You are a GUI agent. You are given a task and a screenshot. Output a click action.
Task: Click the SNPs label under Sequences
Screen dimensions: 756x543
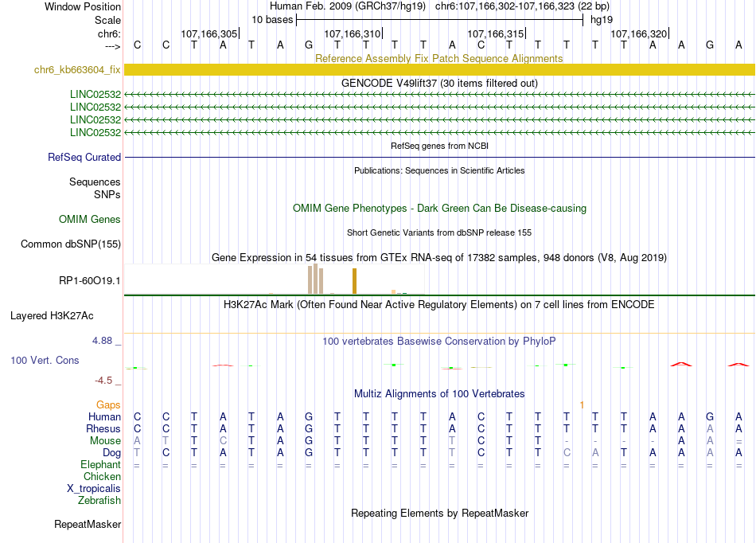coord(107,194)
